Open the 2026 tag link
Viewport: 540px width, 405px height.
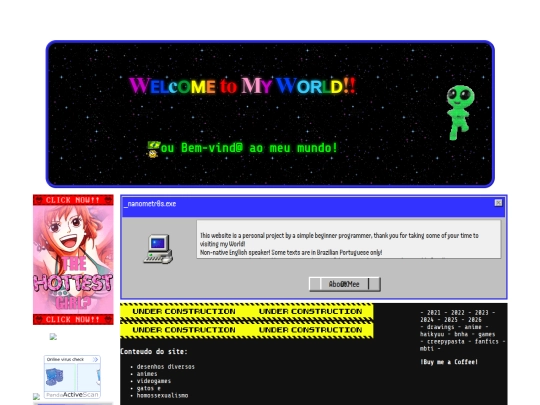click(475, 320)
